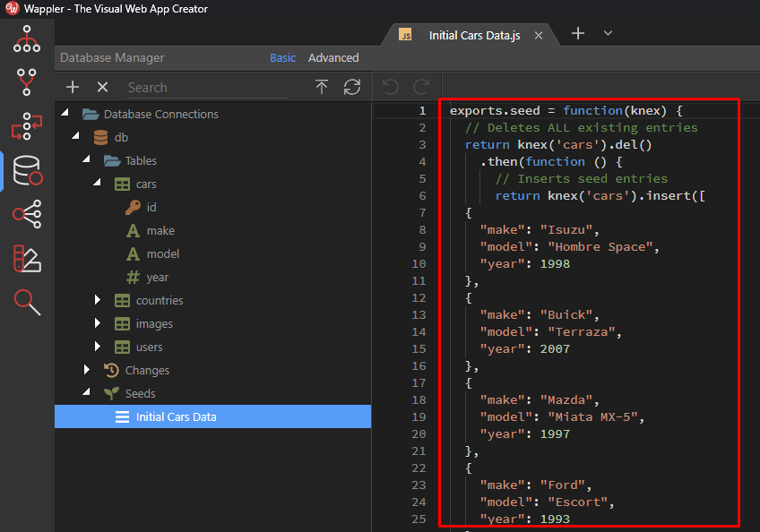Viewport: 760px width, 532px height.
Task: Open the theme and styles panel icon
Action: [27, 258]
